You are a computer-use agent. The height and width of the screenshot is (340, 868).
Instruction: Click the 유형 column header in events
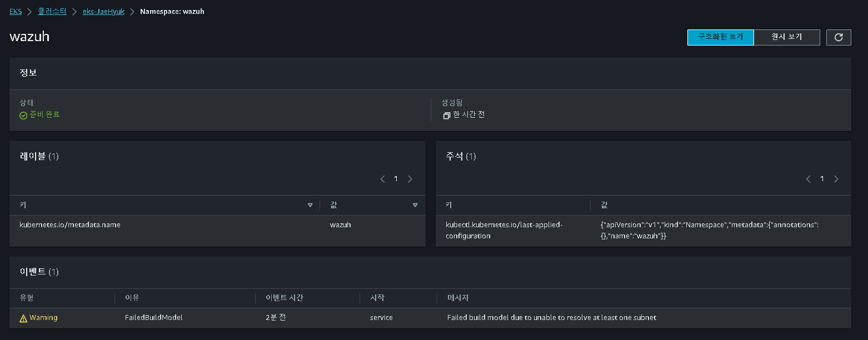pyautogui.click(x=27, y=298)
